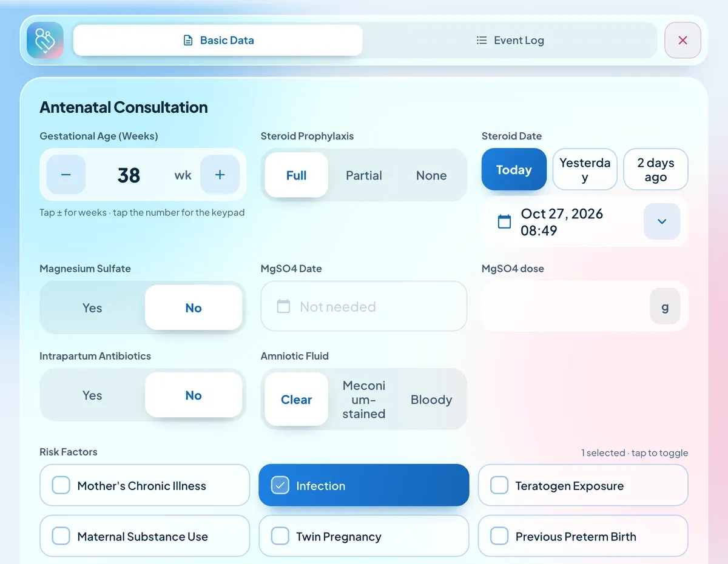Select Meconium-stained amniotic fluid

pos(364,400)
